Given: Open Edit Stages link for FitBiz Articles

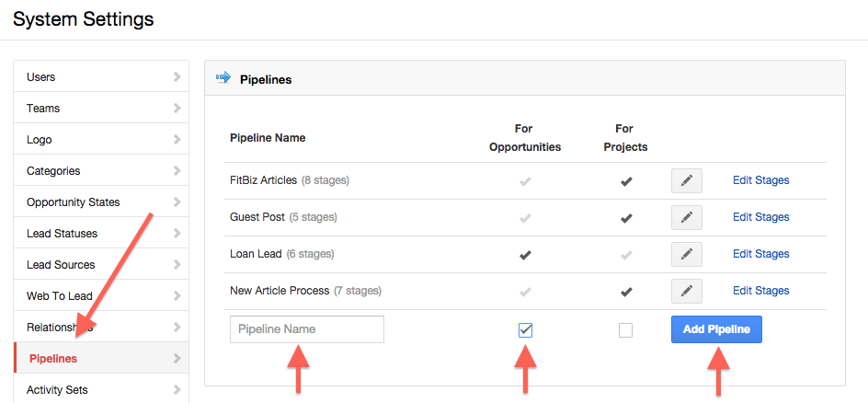Looking at the screenshot, I should 760,180.
